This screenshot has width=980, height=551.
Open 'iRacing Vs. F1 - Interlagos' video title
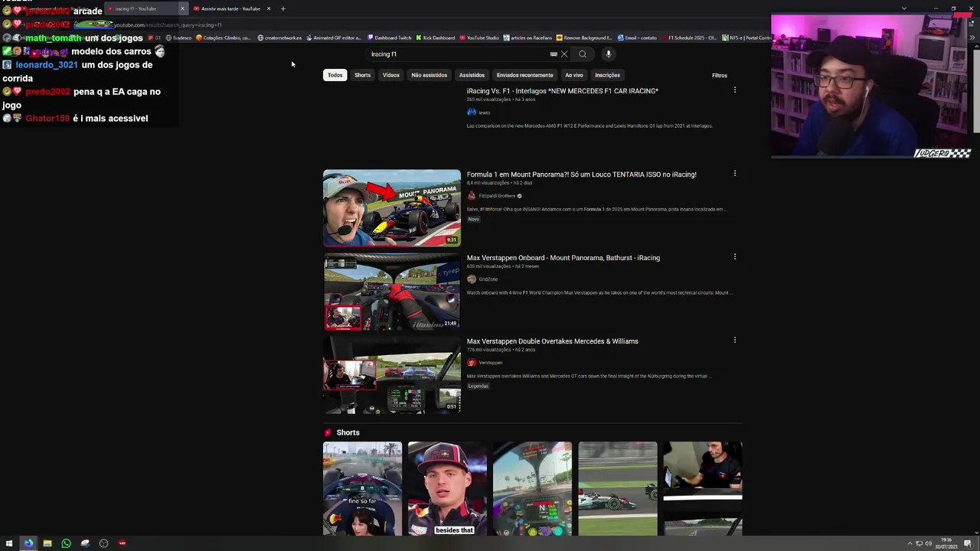click(x=563, y=91)
